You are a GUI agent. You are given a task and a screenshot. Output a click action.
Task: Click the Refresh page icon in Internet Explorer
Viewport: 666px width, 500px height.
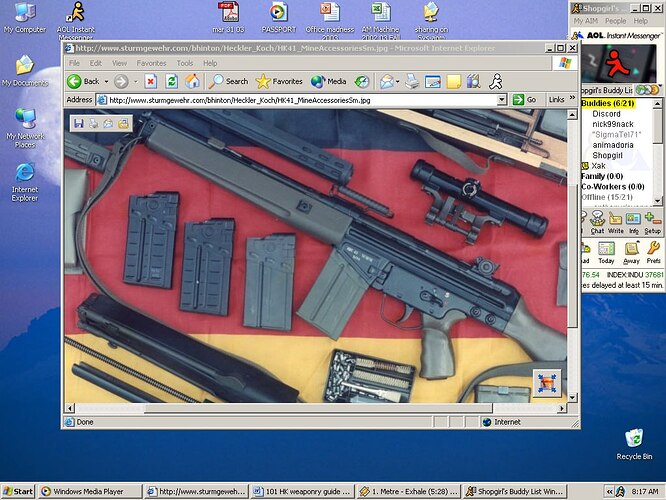(x=171, y=81)
